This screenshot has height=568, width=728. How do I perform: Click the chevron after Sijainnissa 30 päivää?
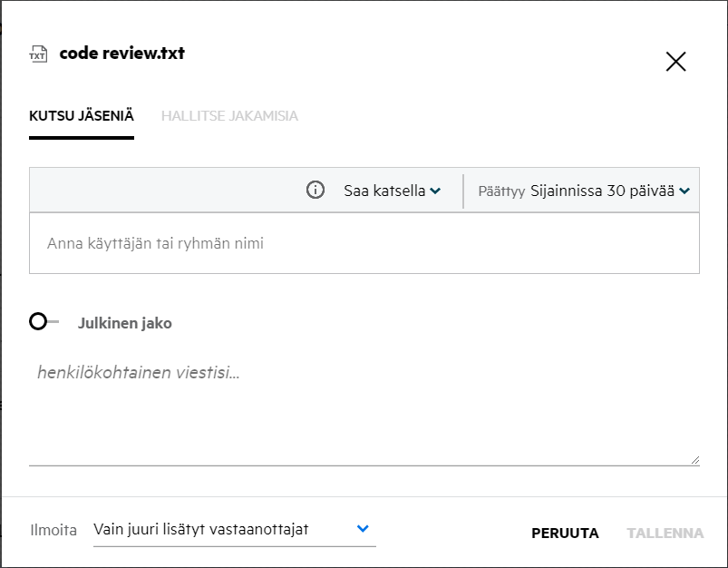coord(684,191)
